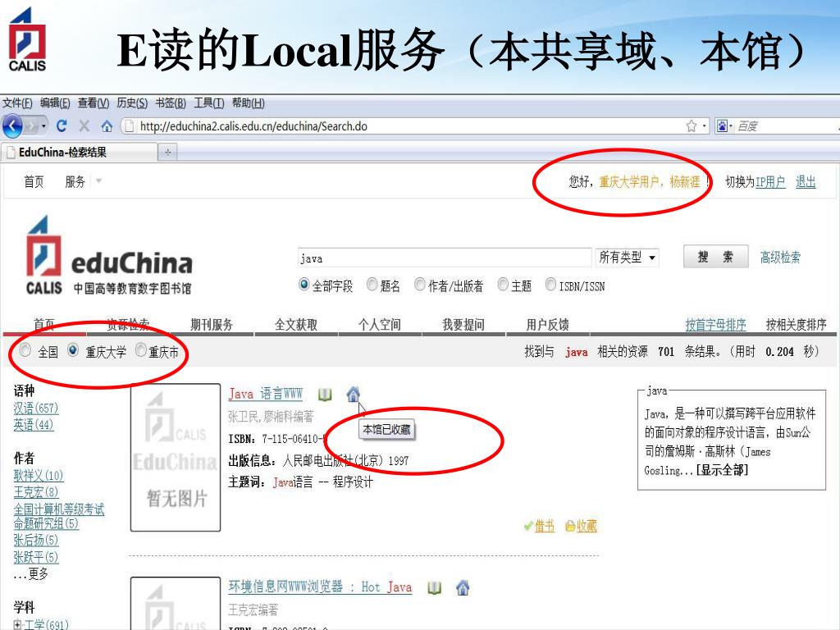Open the 全文获取 navigation tab

pyautogui.click(x=295, y=325)
